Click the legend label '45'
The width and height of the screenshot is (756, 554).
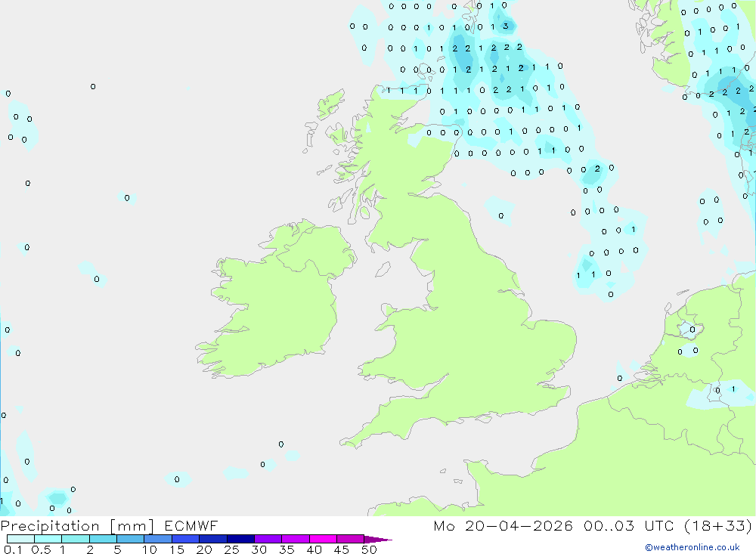[342, 549]
